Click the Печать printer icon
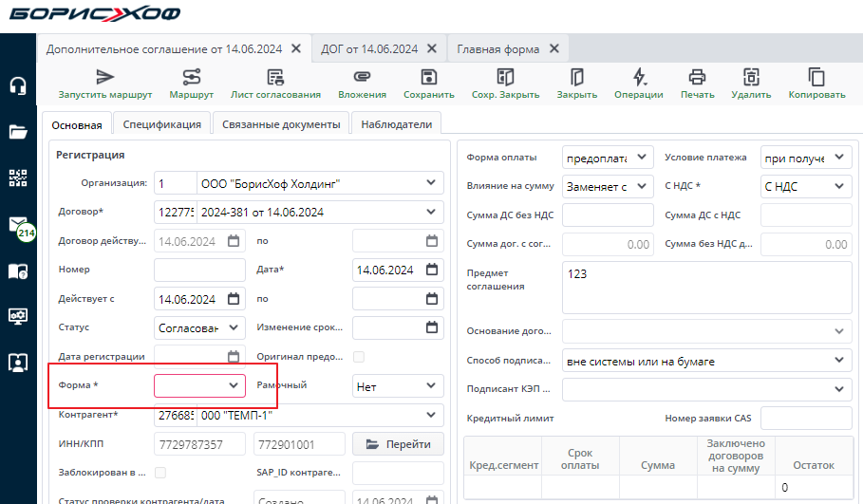This screenshot has height=504, width=863. (698, 78)
